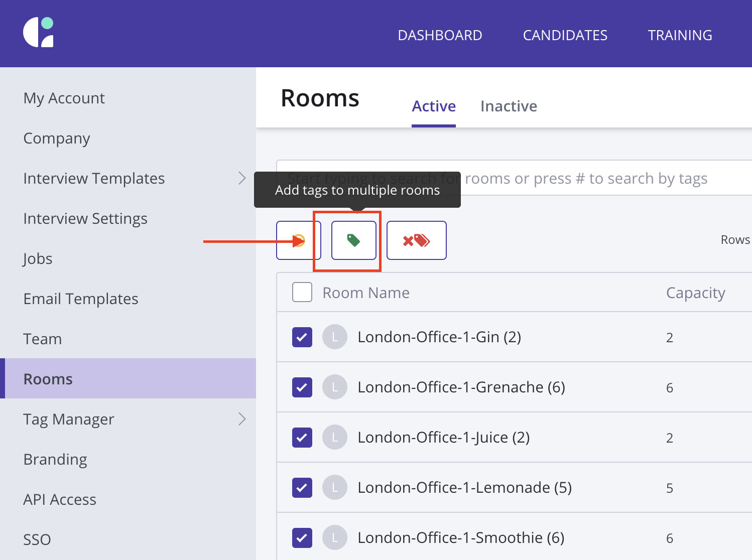
Task: Click avatar icon beside London-Office-1-Grenache
Action: (x=335, y=387)
